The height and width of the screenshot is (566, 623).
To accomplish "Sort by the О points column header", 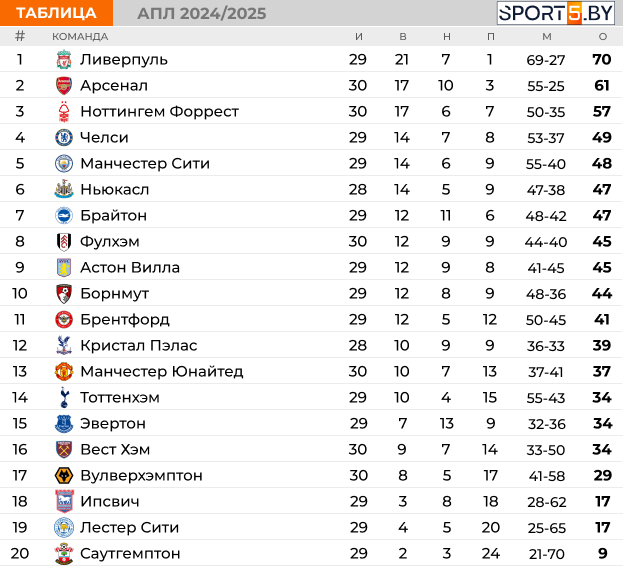I will pyautogui.click(x=603, y=37).
